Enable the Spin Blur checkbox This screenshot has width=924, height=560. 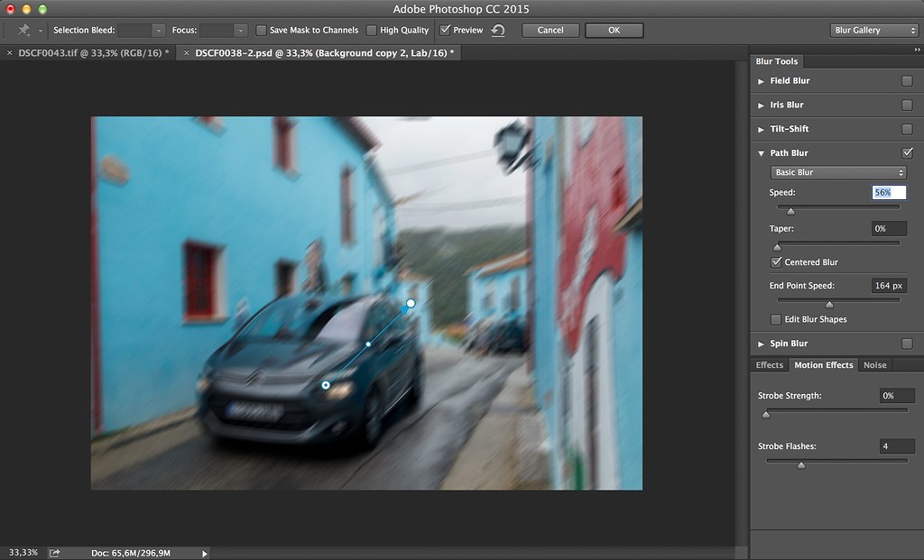pyautogui.click(x=907, y=344)
